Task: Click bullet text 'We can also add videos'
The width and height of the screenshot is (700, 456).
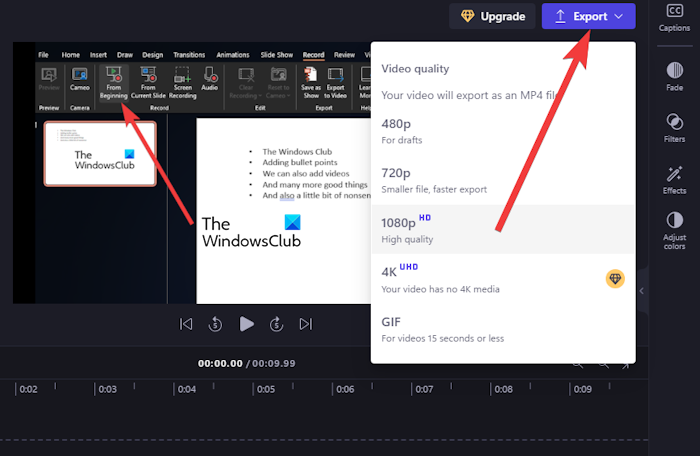Action: click(306, 173)
